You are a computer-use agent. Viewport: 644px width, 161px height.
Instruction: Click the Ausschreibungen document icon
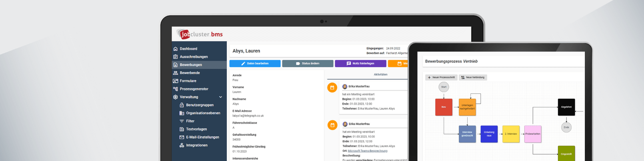click(176, 57)
